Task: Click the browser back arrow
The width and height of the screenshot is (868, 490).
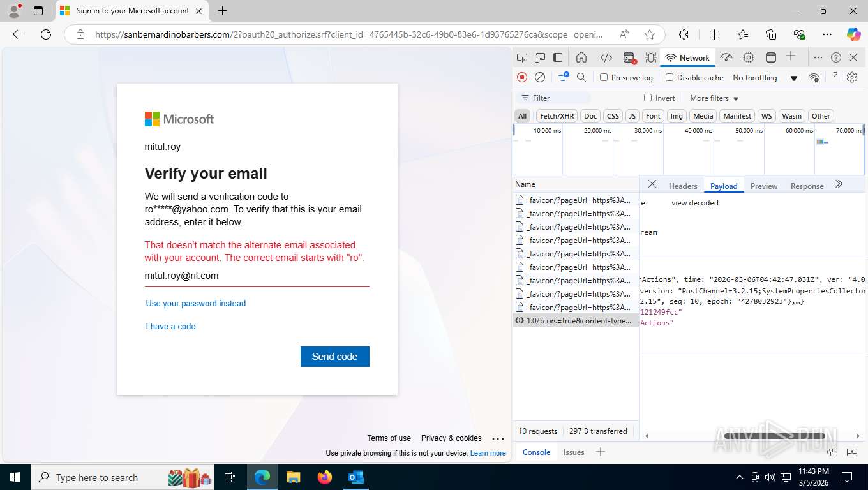Action: pos(18,34)
